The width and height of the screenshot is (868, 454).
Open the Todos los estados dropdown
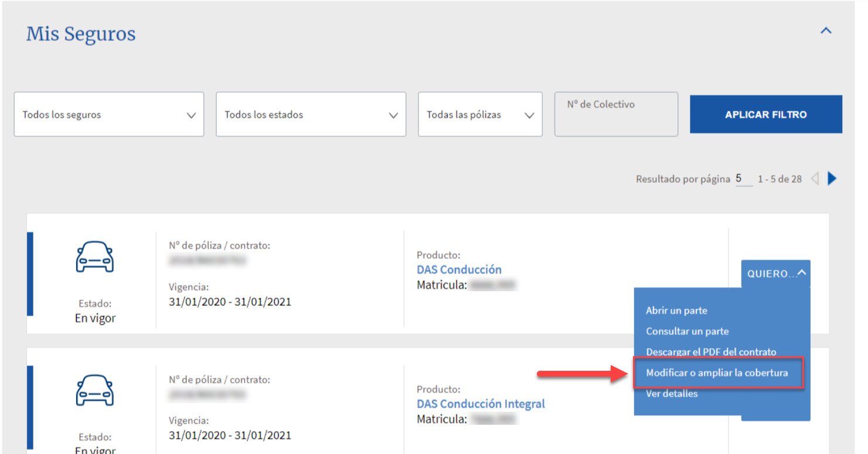[x=311, y=115]
